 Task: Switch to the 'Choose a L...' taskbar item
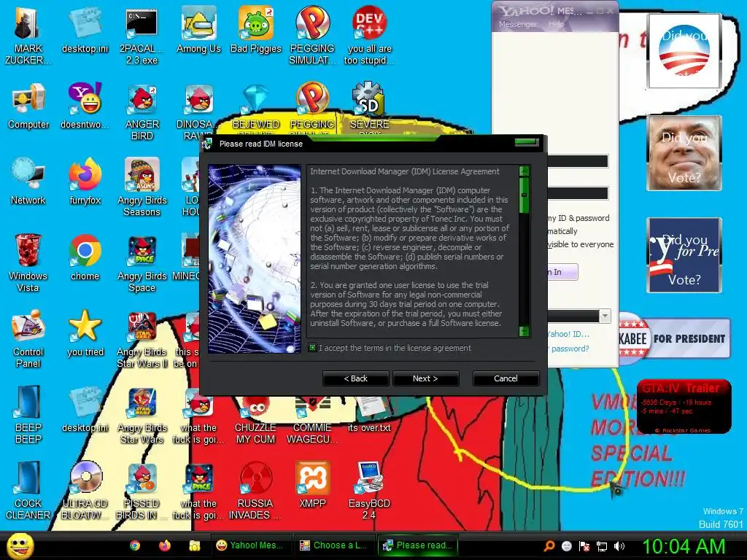(333, 545)
